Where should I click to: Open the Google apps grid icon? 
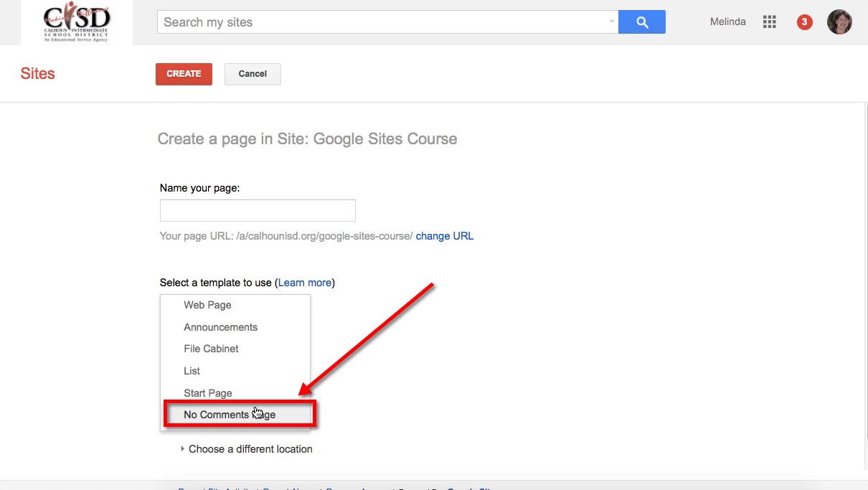[x=770, y=22]
